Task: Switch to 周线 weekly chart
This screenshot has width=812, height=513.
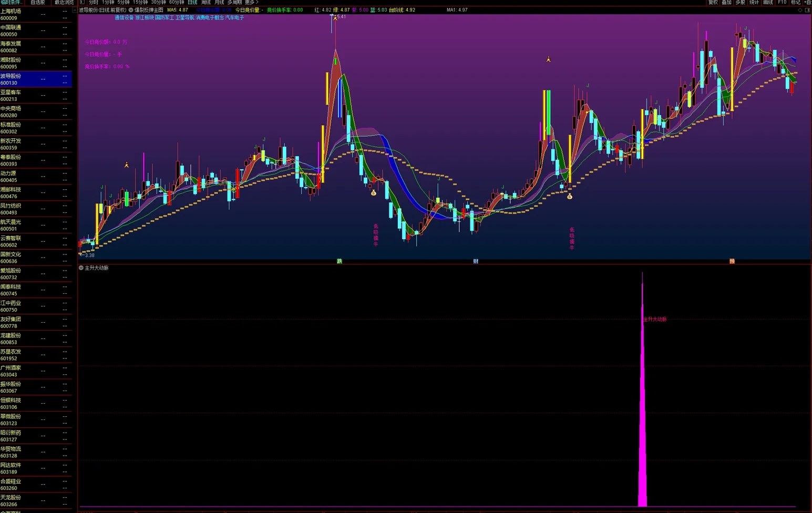Action: point(206,3)
